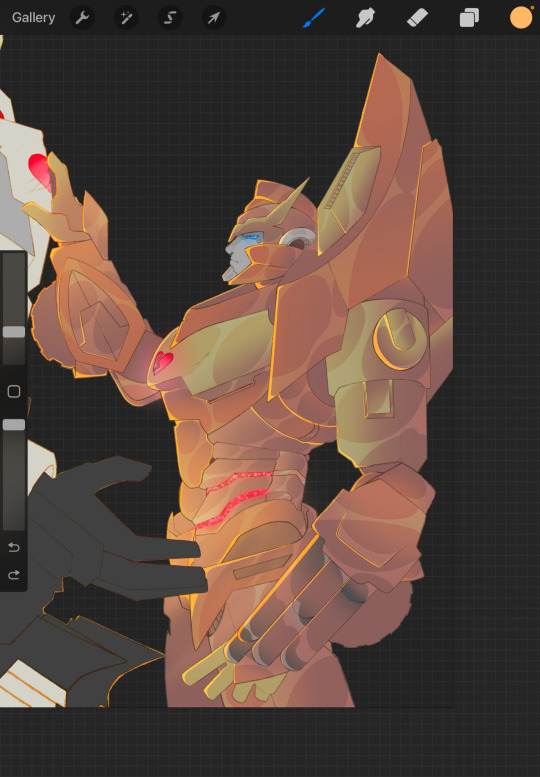Select the Eraser tool
This screenshot has width=540, height=777.
point(417,18)
